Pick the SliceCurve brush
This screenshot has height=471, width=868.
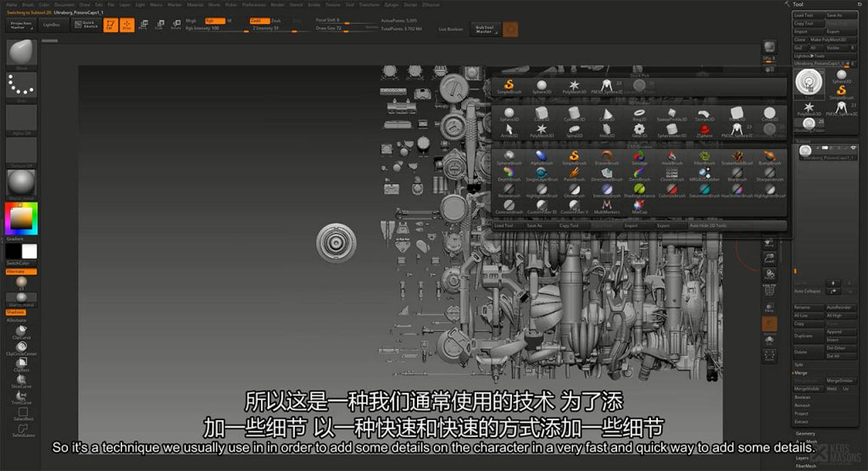(x=21, y=381)
